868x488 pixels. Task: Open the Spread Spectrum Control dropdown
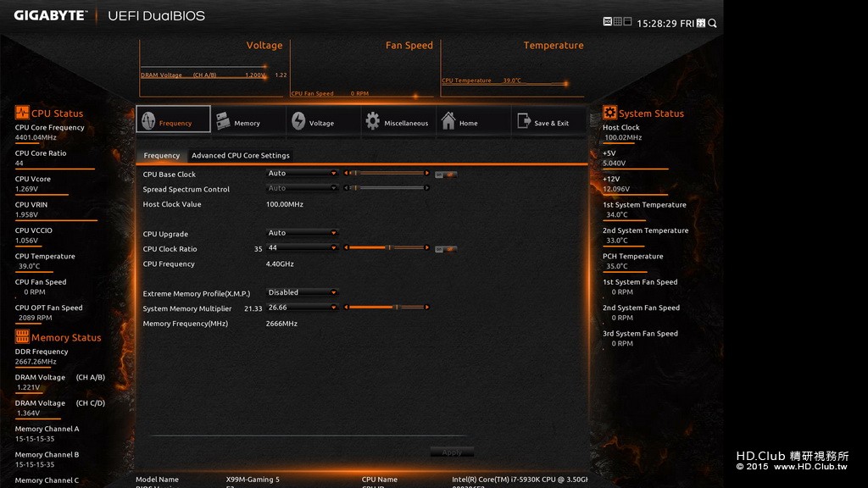tap(302, 188)
